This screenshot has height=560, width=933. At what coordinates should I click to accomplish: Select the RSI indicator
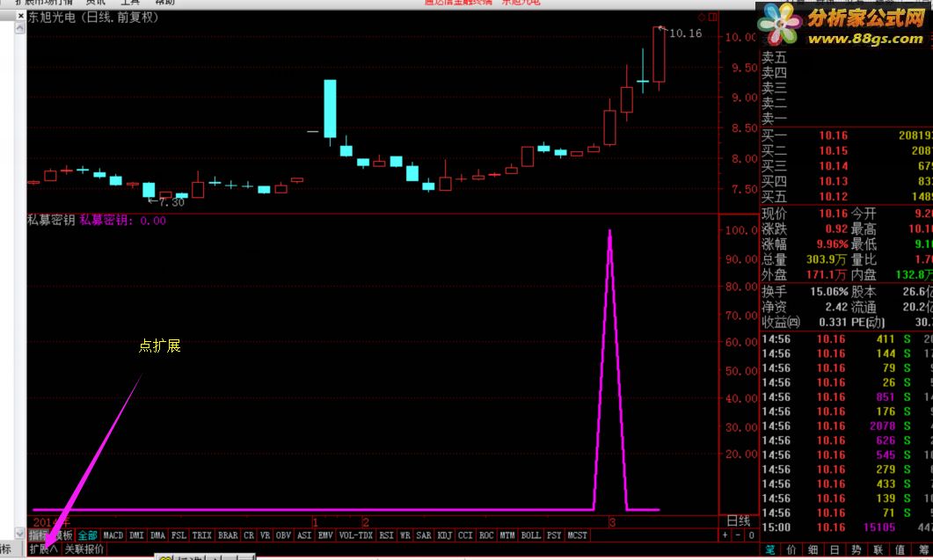point(387,535)
